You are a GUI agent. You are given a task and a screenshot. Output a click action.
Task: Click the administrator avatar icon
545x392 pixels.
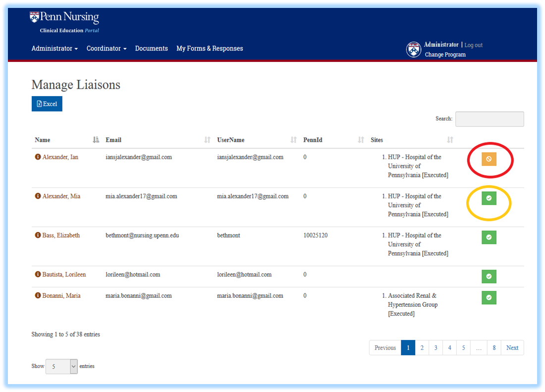(413, 49)
